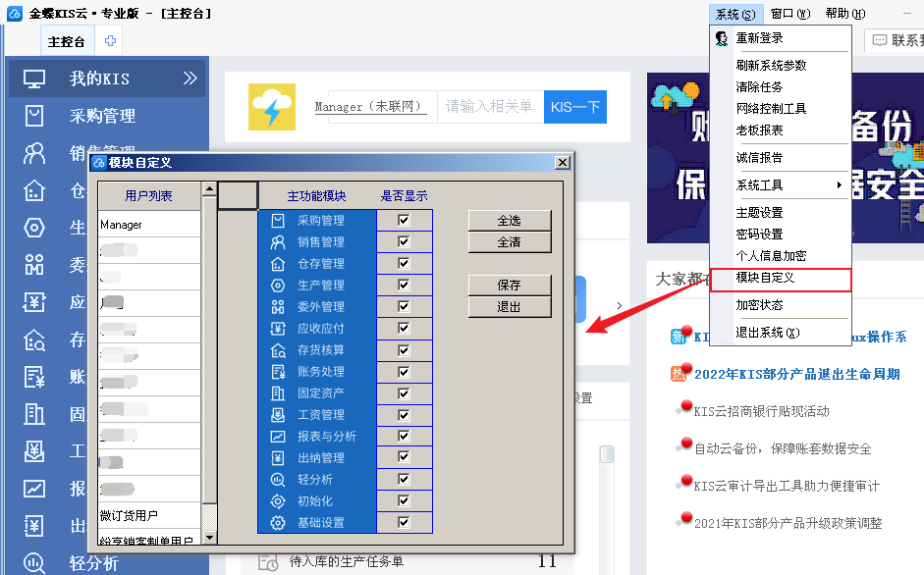Toggle the 固定资产 display checkbox
The height and width of the screenshot is (575, 924).
click(404, 393)
